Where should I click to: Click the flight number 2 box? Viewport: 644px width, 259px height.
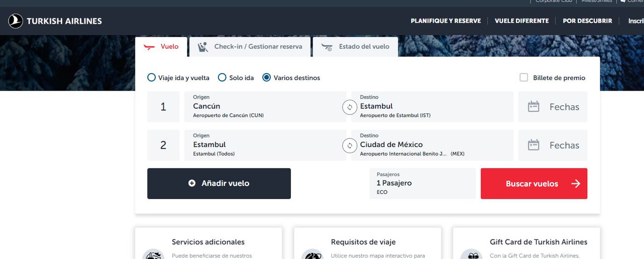click(x=163, y=145)
